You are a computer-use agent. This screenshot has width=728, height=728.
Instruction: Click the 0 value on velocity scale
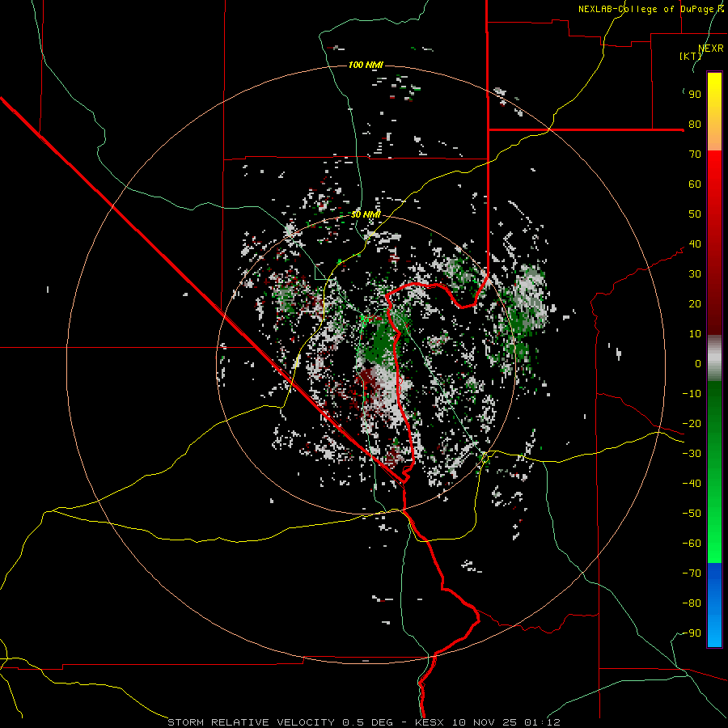tap(698, 364)
